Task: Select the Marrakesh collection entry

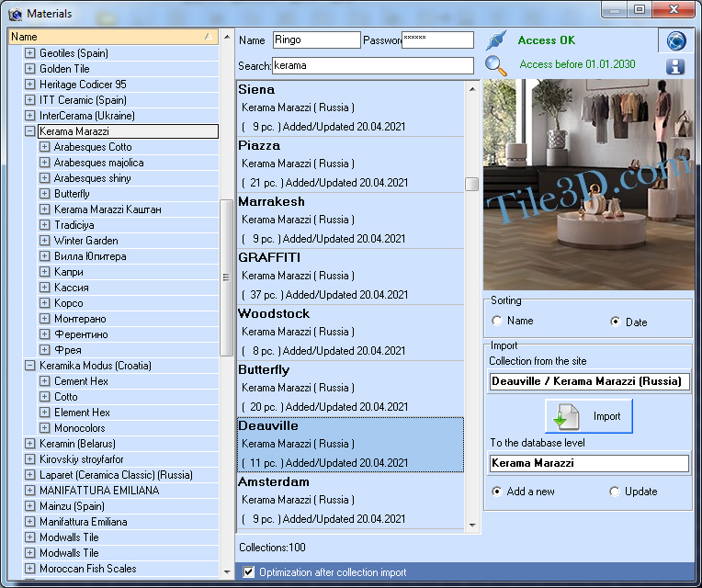Action: click(x=351, y=220)
